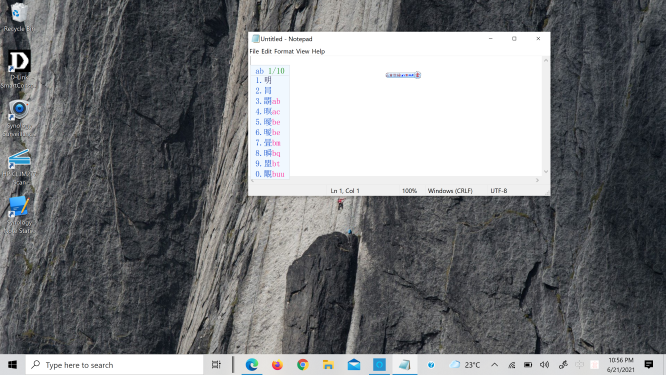Image resolution: width=666 pixels, height=375 pixels.
Task: Click the taskbar search box
Action: tap(115, 365)
